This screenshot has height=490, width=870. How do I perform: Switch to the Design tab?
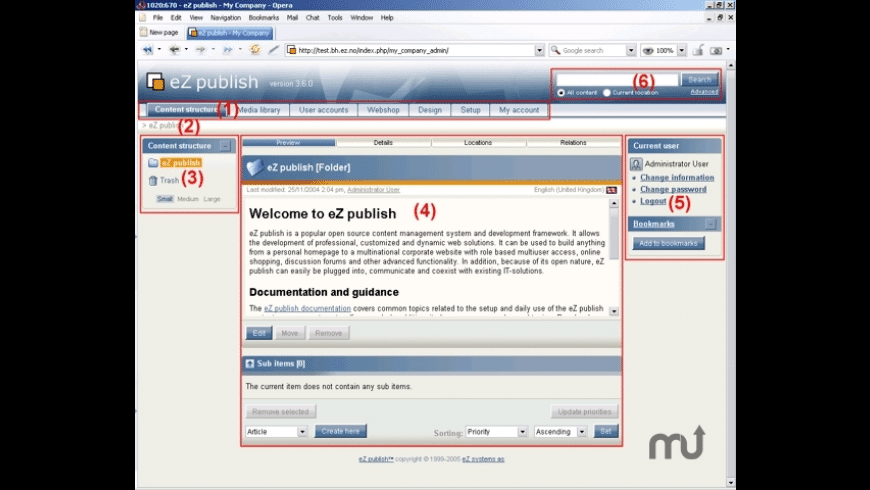point(430,110)
